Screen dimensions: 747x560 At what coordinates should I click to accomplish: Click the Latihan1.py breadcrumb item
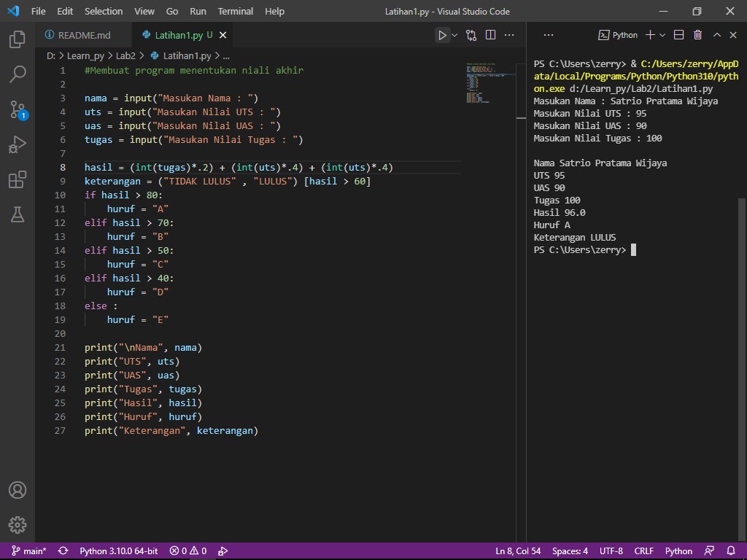(x=181, y=55)
